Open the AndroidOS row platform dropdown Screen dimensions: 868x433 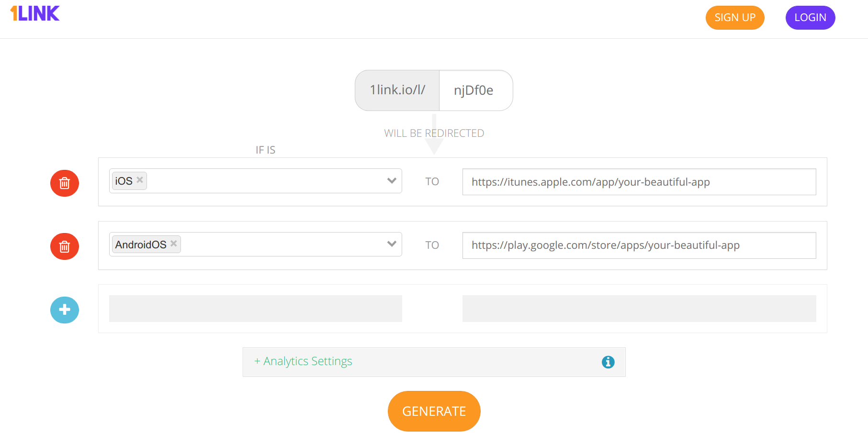pyautogui.click(x=392, y=244)
